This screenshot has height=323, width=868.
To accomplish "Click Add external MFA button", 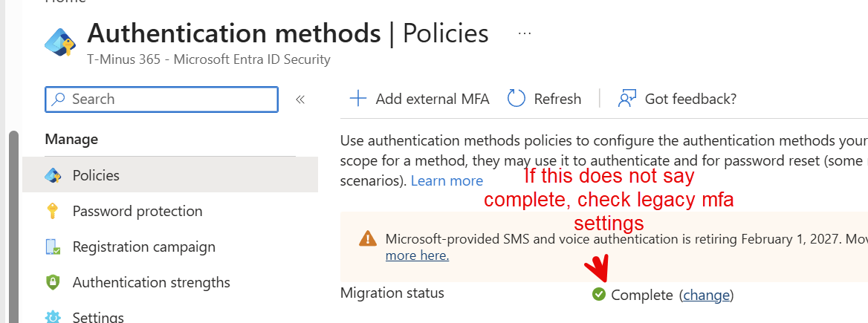I will pos(420,99).
